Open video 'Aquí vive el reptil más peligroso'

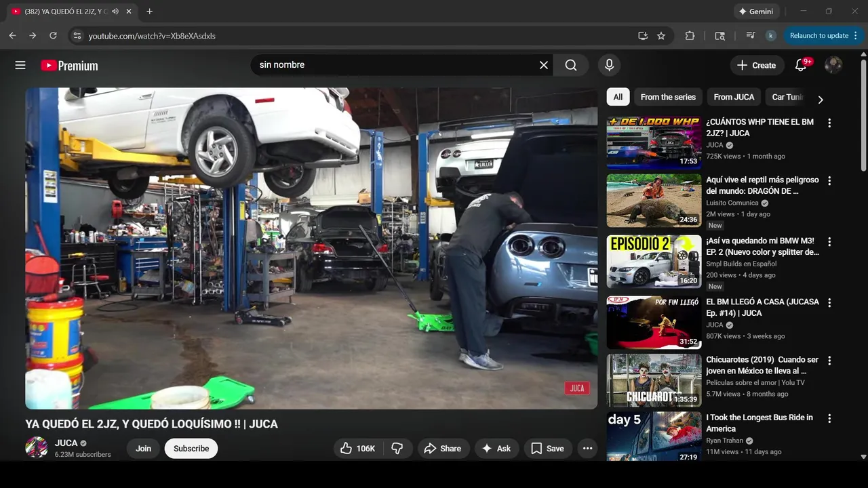[762, 185]
